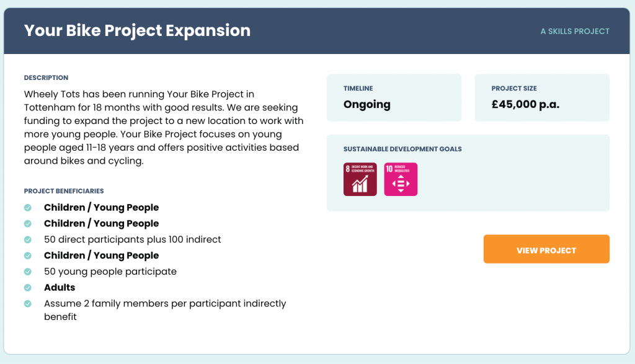Click the SDG 10 Reduced Inequalities icon
Screen dimensions: 635x364
point(401,179)
